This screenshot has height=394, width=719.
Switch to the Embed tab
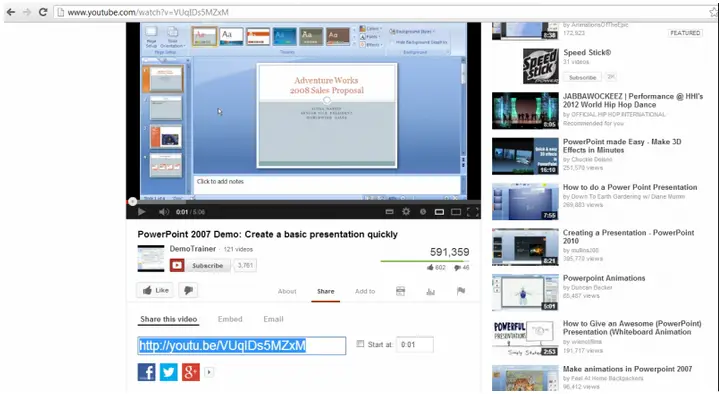(230, 319)
